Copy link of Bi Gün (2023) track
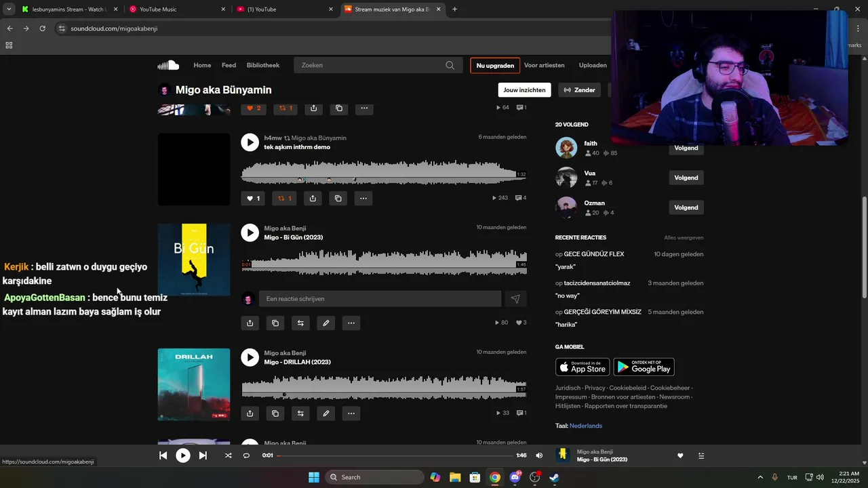 click(275, 323)
